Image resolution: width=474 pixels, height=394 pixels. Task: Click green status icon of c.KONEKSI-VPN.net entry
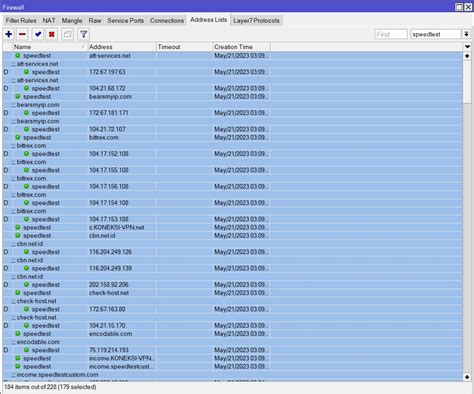tap(18, 227)
